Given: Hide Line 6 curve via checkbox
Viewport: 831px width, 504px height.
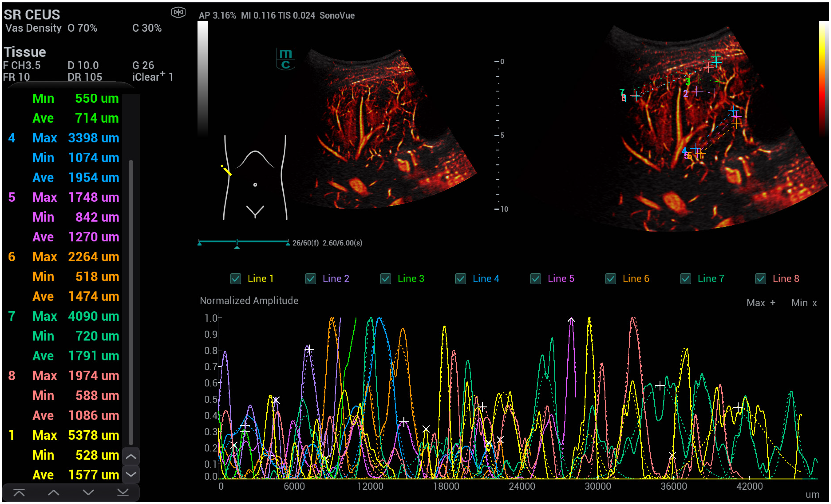Looking at the screenshot, I should tap(611, 279).
